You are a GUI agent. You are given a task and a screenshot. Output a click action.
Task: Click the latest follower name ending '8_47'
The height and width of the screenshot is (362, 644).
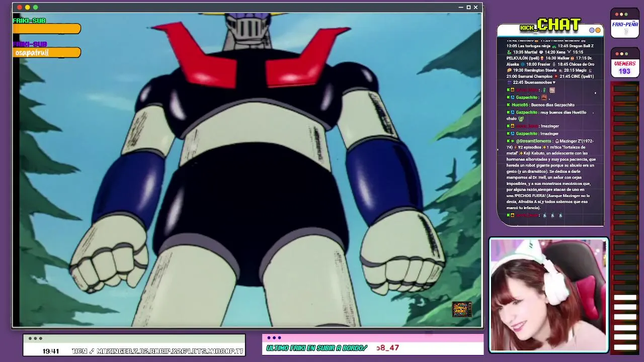(387, 348)
